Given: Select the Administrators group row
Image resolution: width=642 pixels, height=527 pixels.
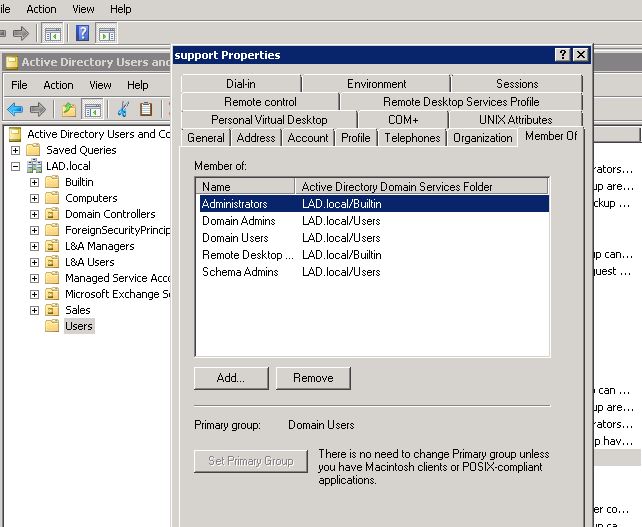Looking at the screenshot, I should [x=374, y=204].
